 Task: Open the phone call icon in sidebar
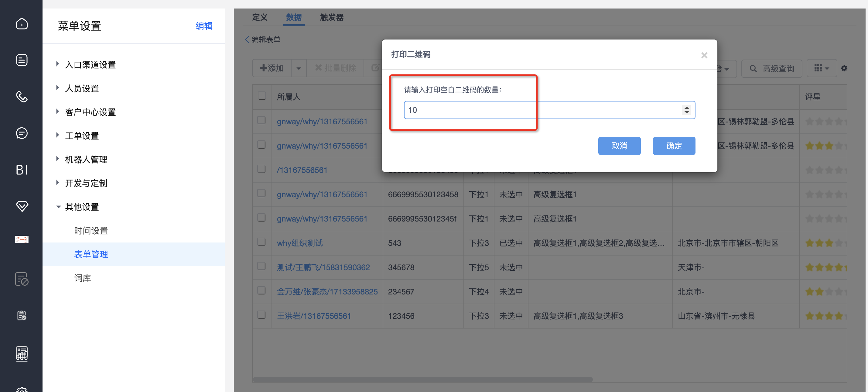(x=22, y=96)
